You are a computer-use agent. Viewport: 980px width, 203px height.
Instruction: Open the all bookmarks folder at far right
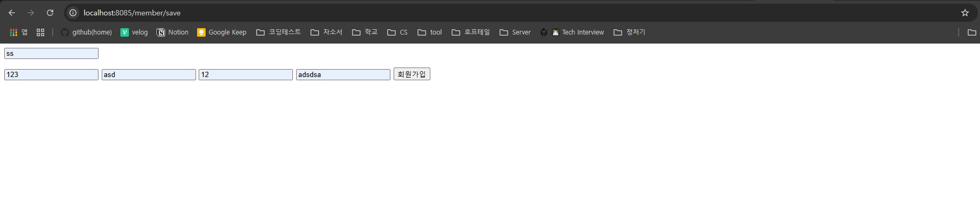tap(972, 32)
